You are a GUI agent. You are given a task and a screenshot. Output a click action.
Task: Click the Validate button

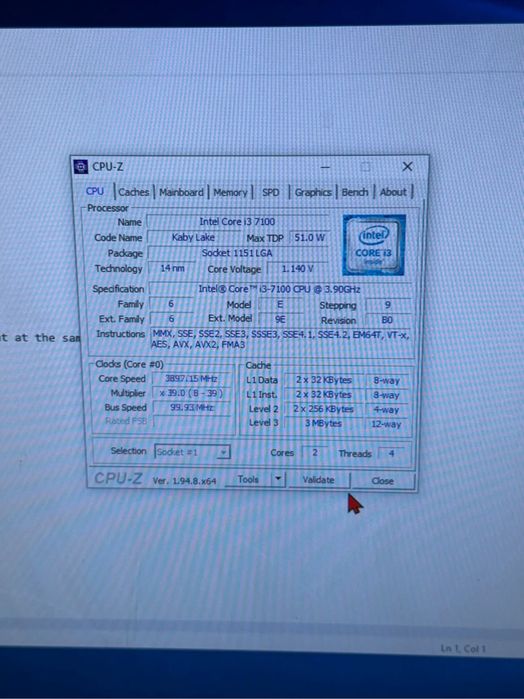click(318, 480)
